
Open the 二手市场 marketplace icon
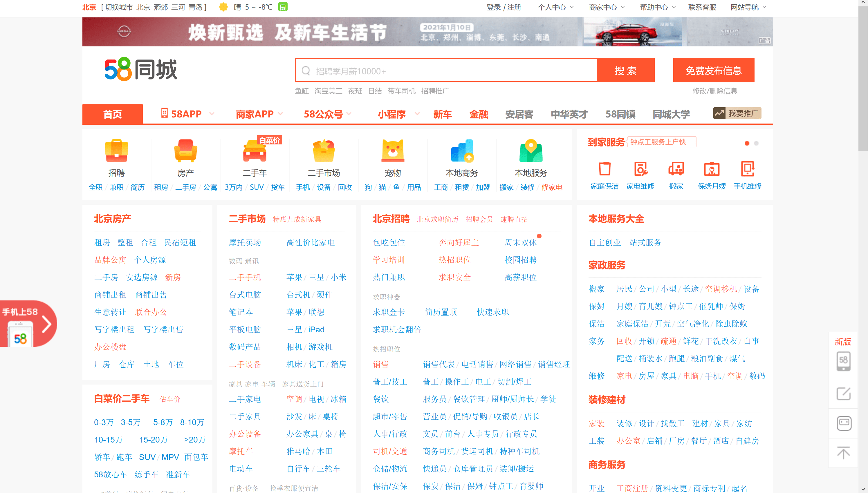point(324,151)
